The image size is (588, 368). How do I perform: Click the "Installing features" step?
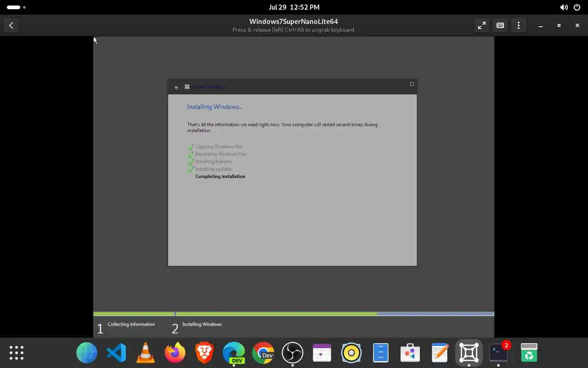214,161
